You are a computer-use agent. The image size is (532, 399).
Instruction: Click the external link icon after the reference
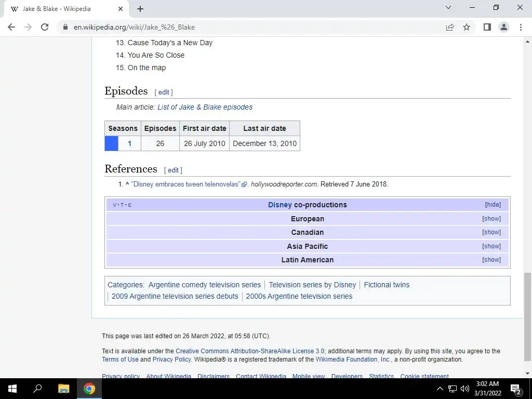pos(244,184)
